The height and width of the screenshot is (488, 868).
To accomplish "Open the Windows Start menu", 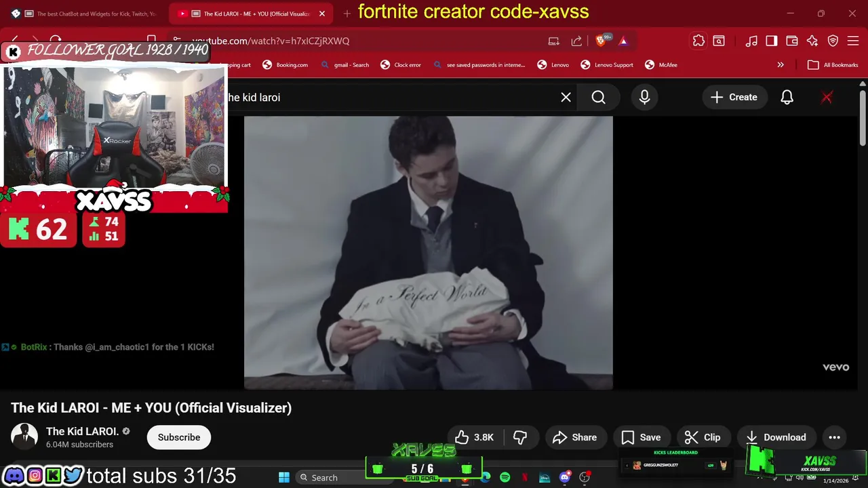I will click(284, 478).
